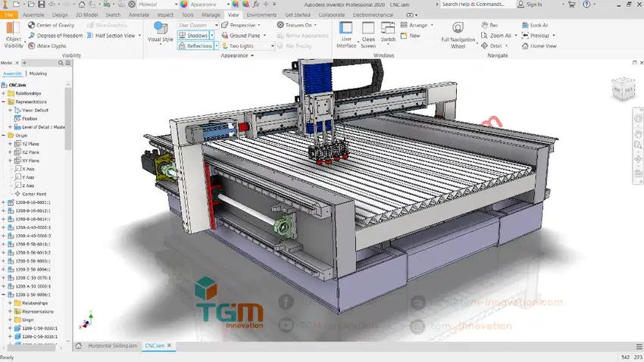Click the Search Help & Commands field

tap(475, 5)
